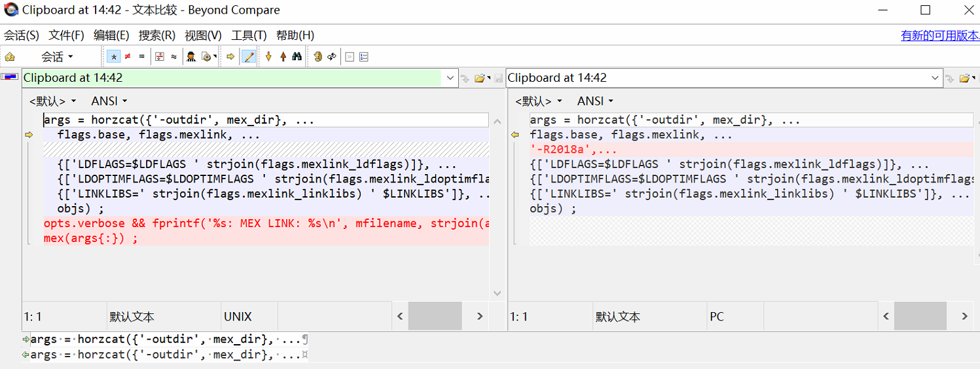Click 默认文本 in left status bar
980x369 pixels.
[132, 317]
